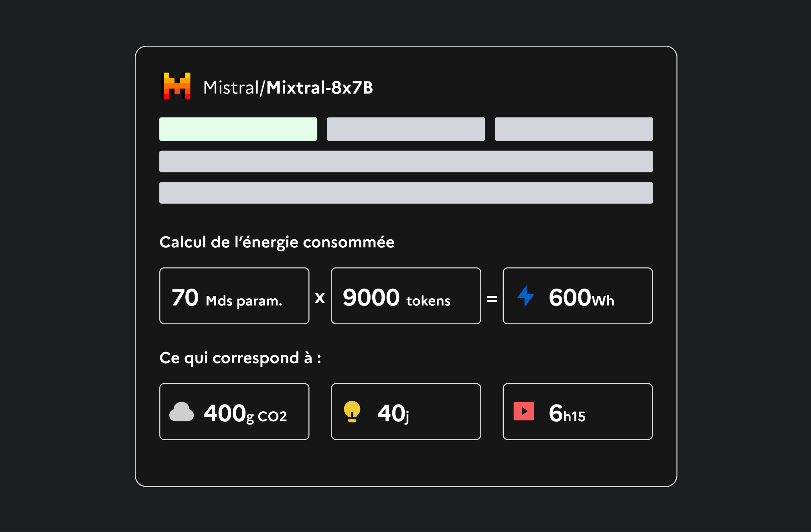Click the 'Calcul de l'énergie consommée' heading
The width and height of the screenshot is (811, 532).
click(x=277, y=243)
